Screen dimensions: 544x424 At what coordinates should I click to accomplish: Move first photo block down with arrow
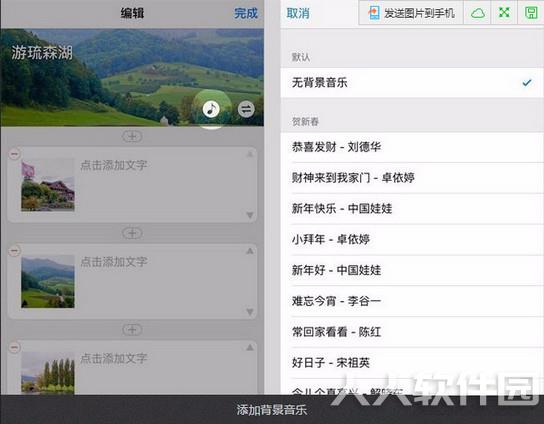click(x=250, y=215)
